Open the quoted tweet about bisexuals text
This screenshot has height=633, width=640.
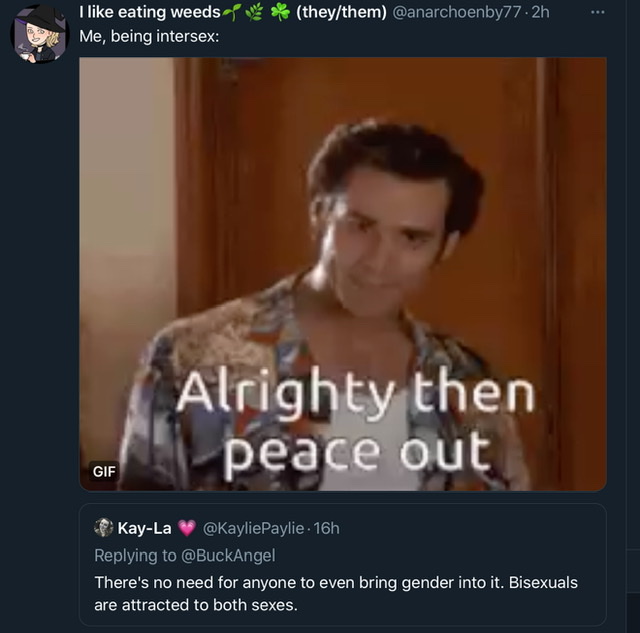pos(336,593)
